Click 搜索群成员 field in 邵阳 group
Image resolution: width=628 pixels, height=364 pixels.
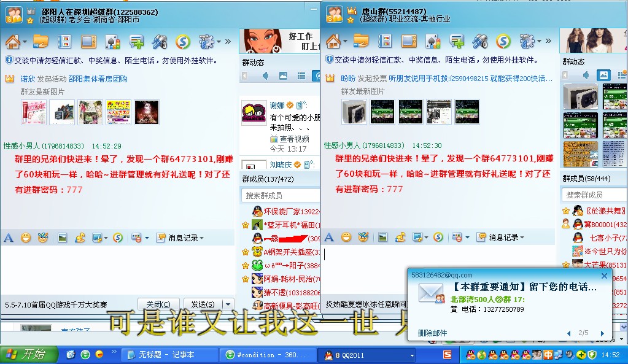281,195
